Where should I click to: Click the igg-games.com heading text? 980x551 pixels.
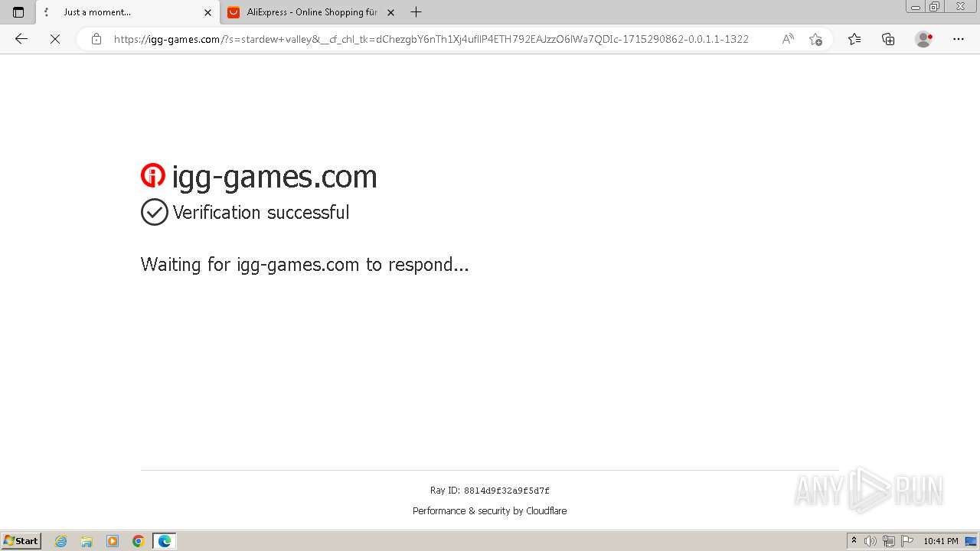(274, 177)
